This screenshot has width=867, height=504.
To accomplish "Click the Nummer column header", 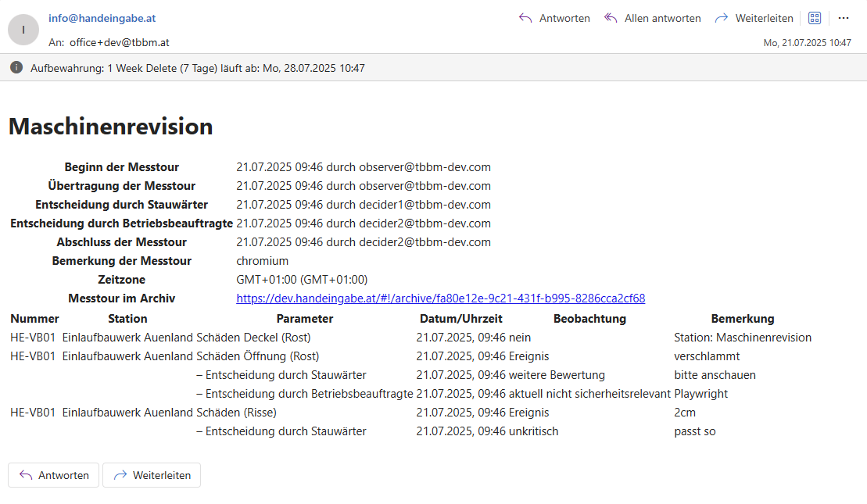I will point(35,318).
